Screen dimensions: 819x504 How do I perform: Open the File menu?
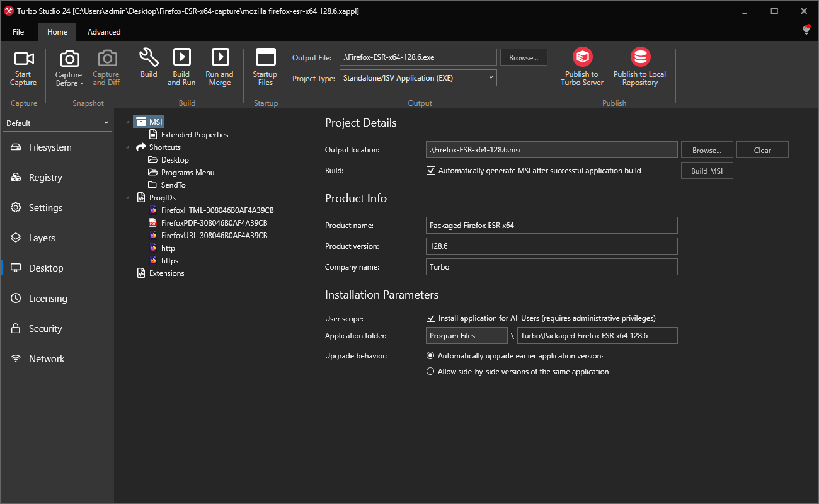(x=18, y=31)
